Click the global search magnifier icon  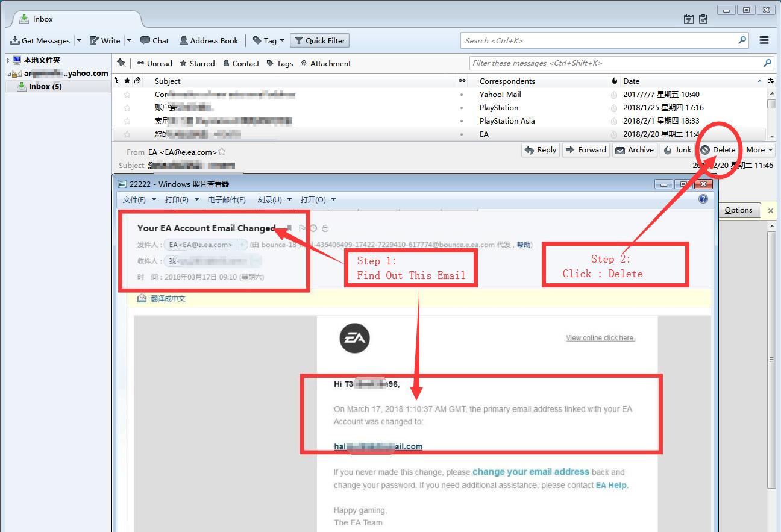742,40
